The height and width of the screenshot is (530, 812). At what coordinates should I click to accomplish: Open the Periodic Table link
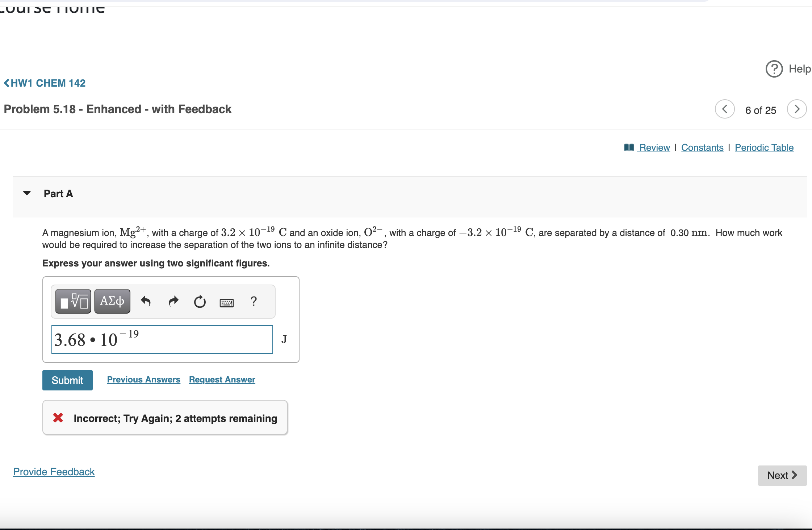[x=764, y=148]
